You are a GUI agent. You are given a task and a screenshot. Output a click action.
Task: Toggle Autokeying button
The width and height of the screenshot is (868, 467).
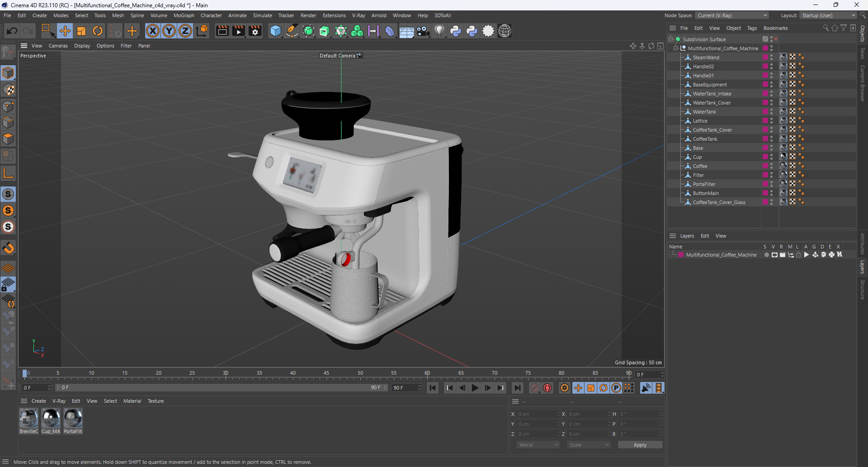point(547,388)
